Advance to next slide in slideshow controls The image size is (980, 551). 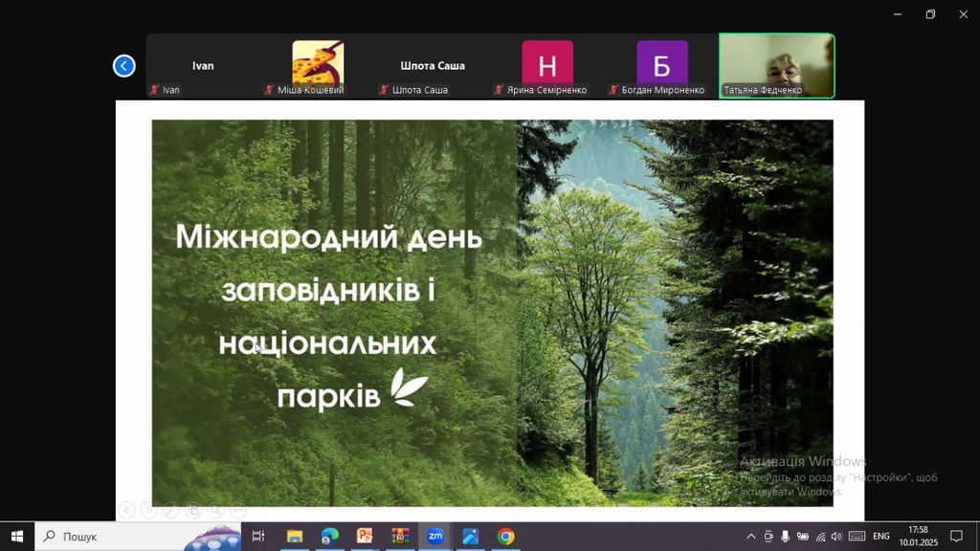[148, 511]
